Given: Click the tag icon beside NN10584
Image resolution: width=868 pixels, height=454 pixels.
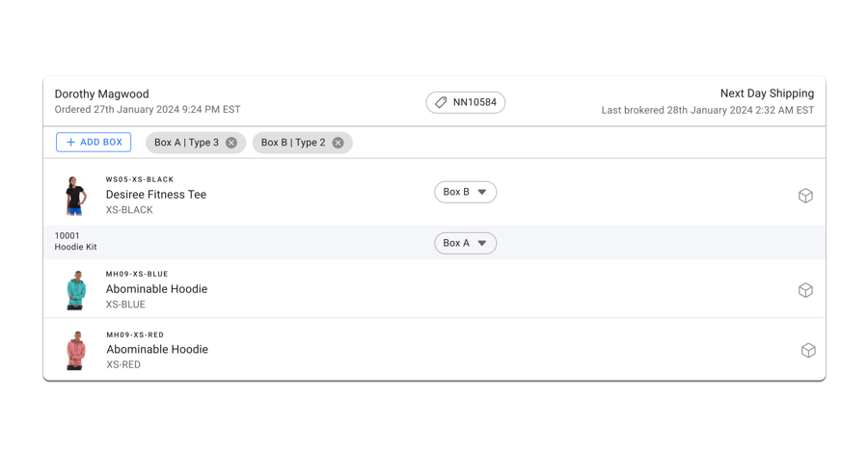Looking at the screenshot, I should pos(441,102).
